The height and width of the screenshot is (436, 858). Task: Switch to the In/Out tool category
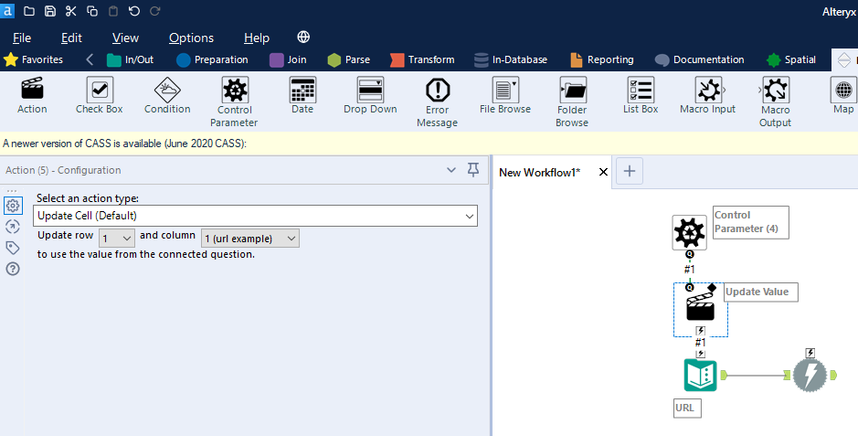tap(130, 60)
